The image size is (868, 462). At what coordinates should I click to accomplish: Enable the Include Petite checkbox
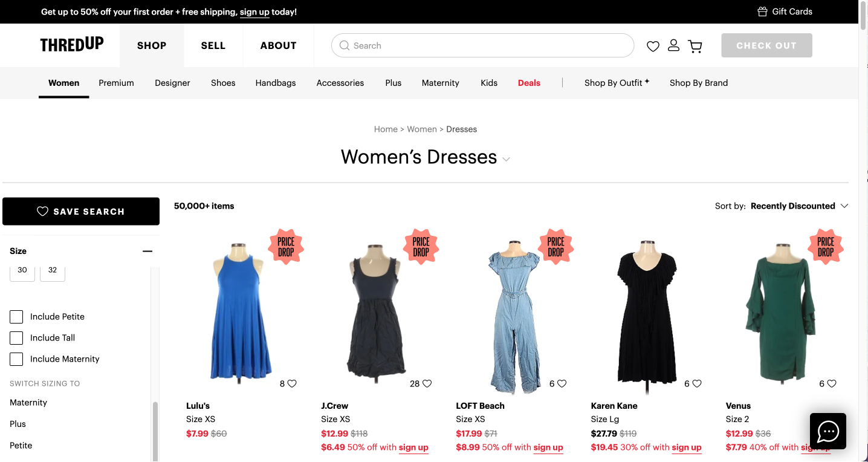tap(16, 317)
